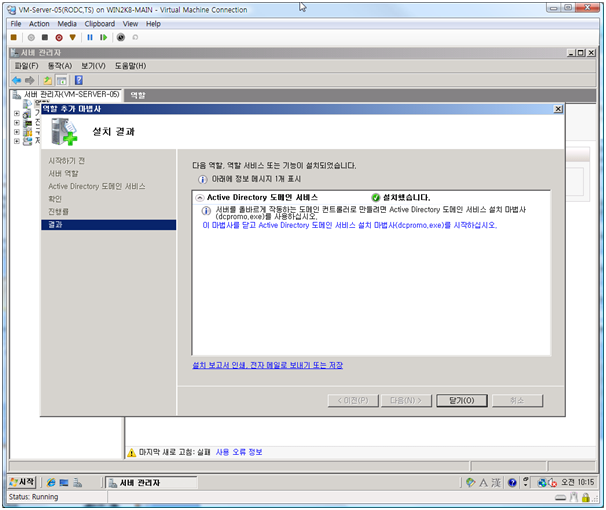Click the dcpromo.exe wizard start link
The width and height of the screenshot is (606, 510).
(349, 225)
